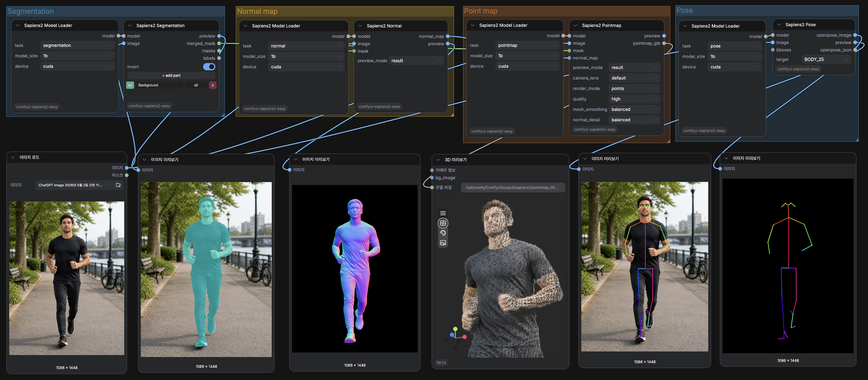868x380 pixels.
Task: Remove the Background part with the x button
Action: [213, 85]
